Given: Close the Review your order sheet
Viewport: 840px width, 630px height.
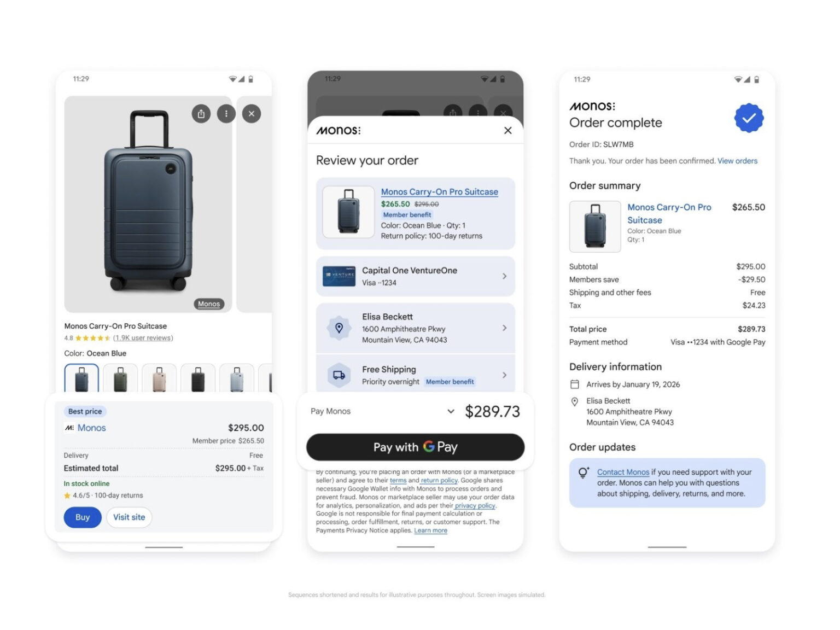Looking at the screenshot, I should 508,130.
